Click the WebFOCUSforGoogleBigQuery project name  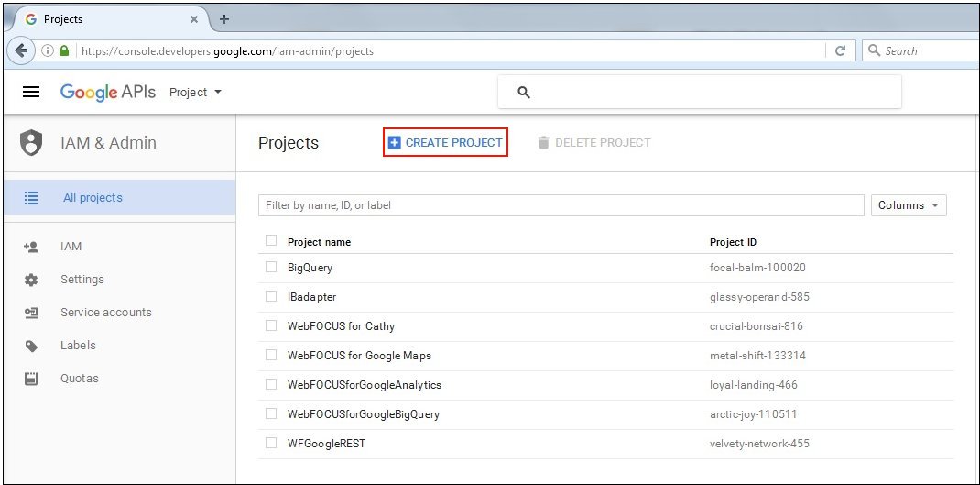[x=364, y=414]
